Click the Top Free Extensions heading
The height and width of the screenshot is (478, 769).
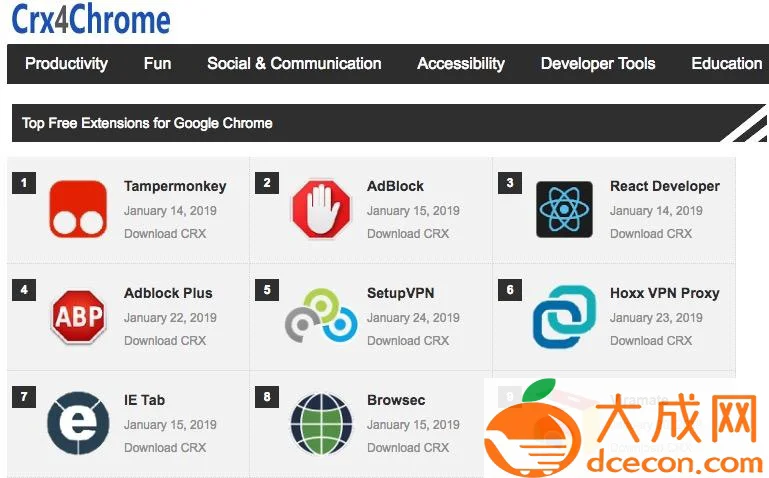point(147,123)
